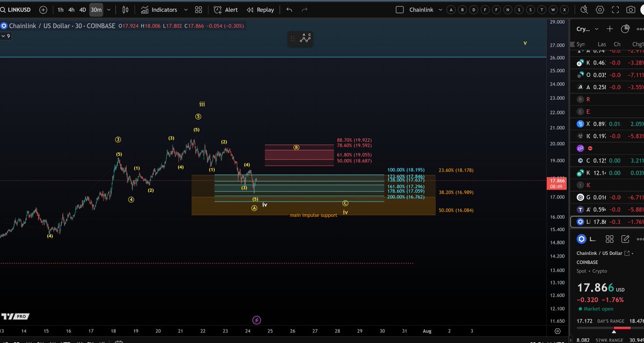Image resolution: width=644 pixels, height=343 pixels.
Task: Open watchlist advanced view pie icon
Action: coord(625,29)
